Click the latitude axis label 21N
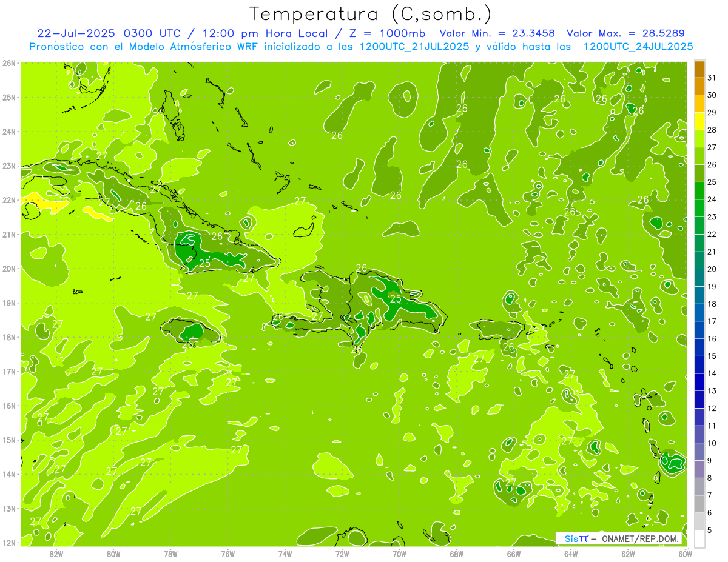Image resolution: width=728 pixels, height=562 pixels. click(x=8, y=235)
